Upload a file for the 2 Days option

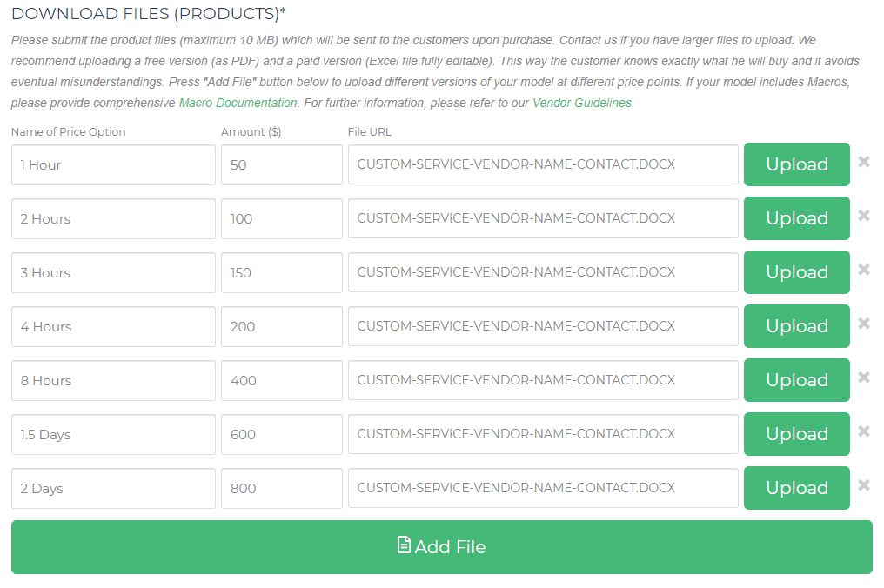click(x=797, y=488)
